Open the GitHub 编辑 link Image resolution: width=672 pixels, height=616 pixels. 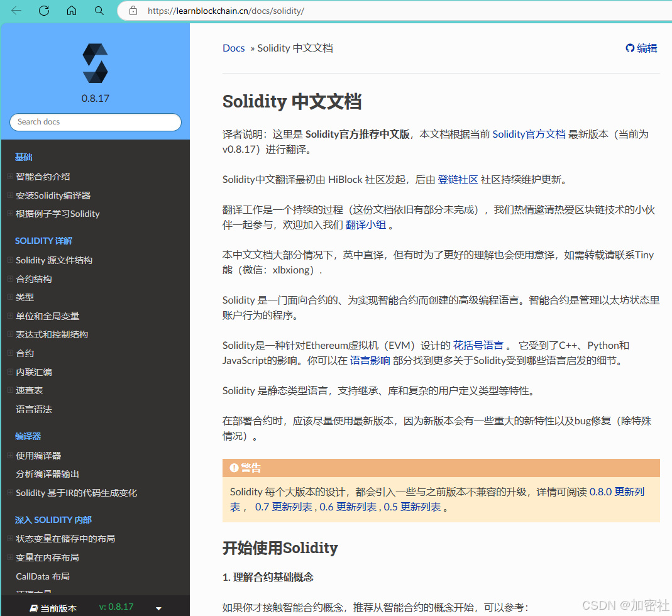tap(641, 48)
